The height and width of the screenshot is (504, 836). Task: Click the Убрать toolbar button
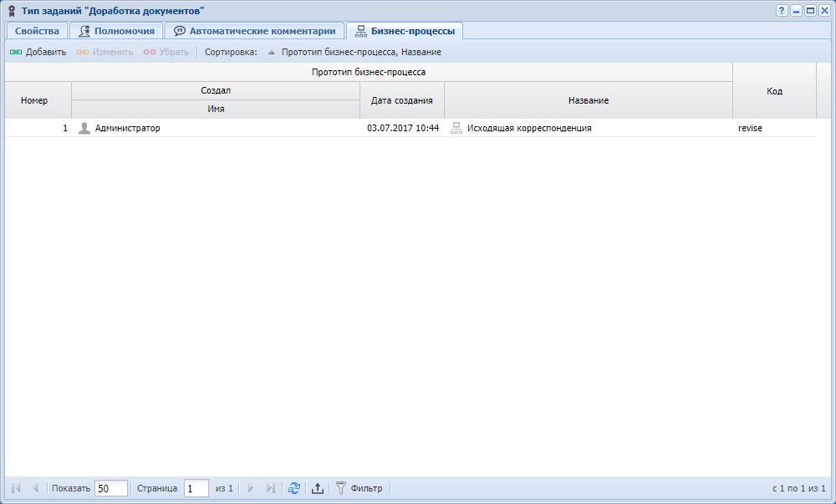166,52
